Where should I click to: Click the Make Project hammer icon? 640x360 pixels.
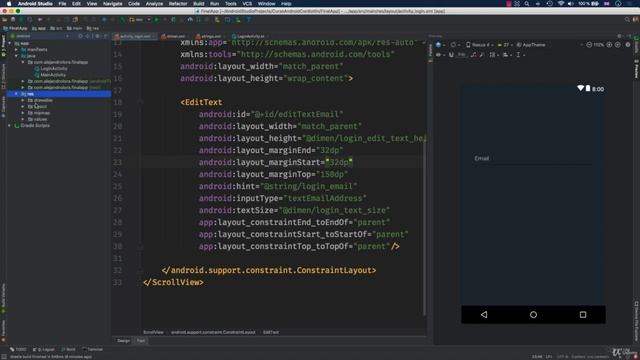123,20
